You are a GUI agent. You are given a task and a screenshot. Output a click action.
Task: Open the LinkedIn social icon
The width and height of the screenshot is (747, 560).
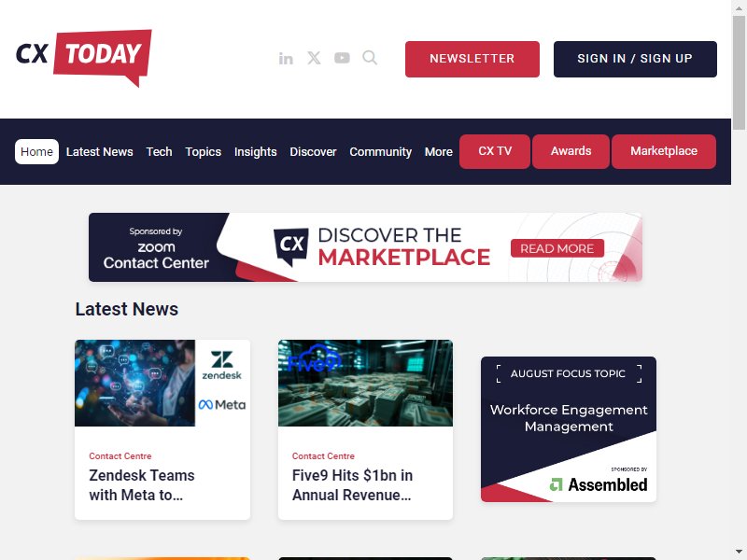pos(286,59)
